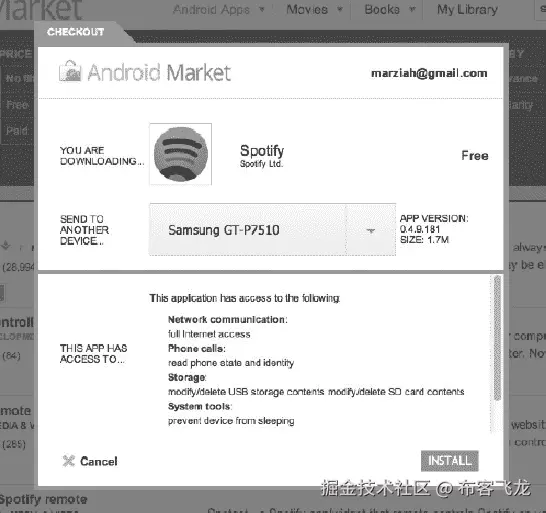Click the Spotify Ltd. developer name
546x513 pixels.
pos(262,164)
